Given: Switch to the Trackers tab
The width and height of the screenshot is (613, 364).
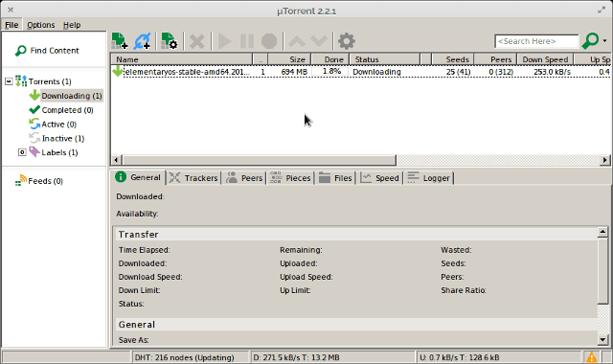Looking at the screenshot, I should [x=193, y=178].
